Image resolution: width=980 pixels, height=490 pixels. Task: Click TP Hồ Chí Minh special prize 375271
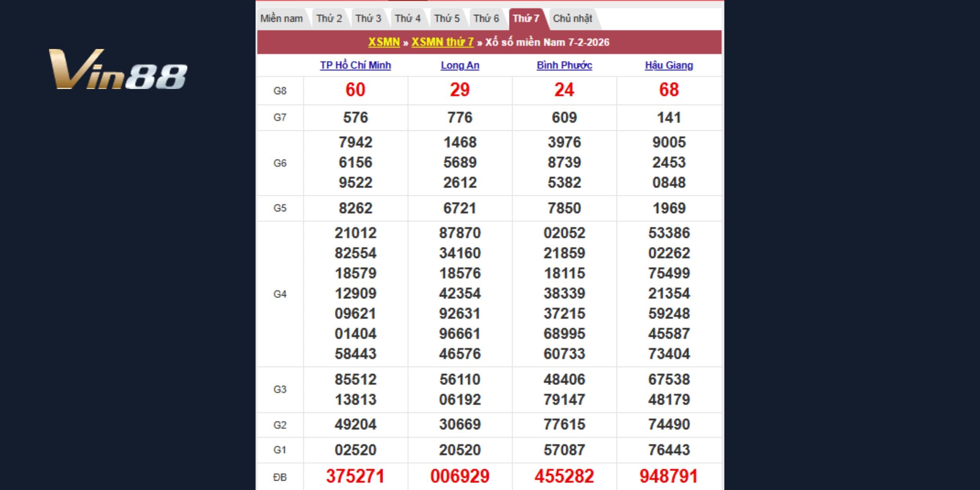pos(355,476)
